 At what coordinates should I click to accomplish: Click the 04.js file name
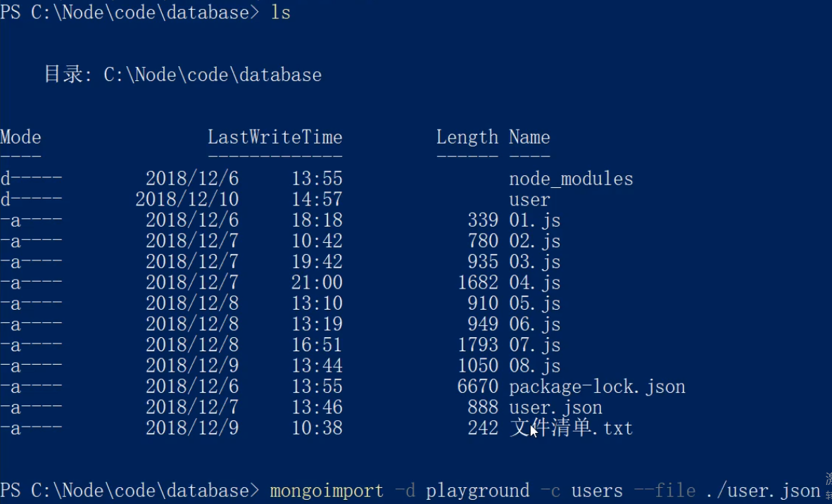534,283
